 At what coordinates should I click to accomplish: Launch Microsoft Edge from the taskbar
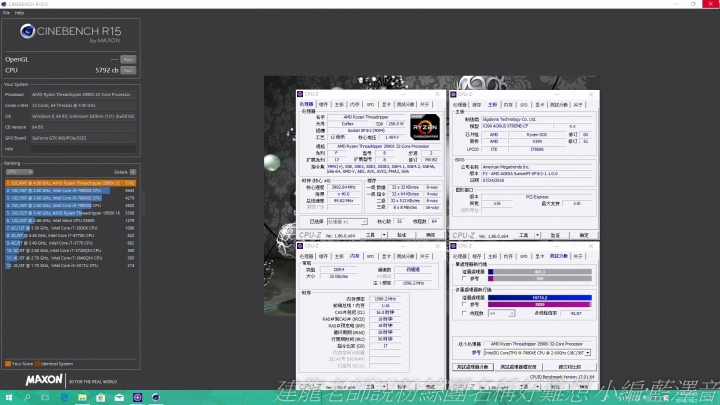(64, 398)
